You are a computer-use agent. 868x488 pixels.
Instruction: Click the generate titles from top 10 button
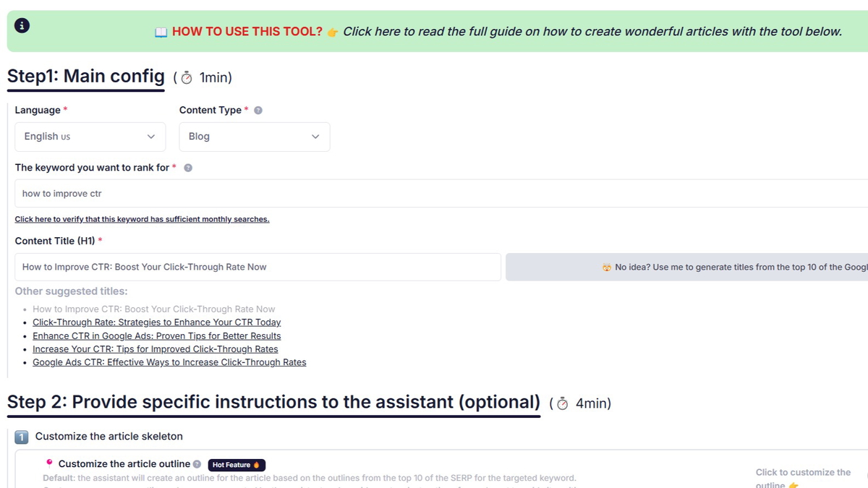(687, 267)
